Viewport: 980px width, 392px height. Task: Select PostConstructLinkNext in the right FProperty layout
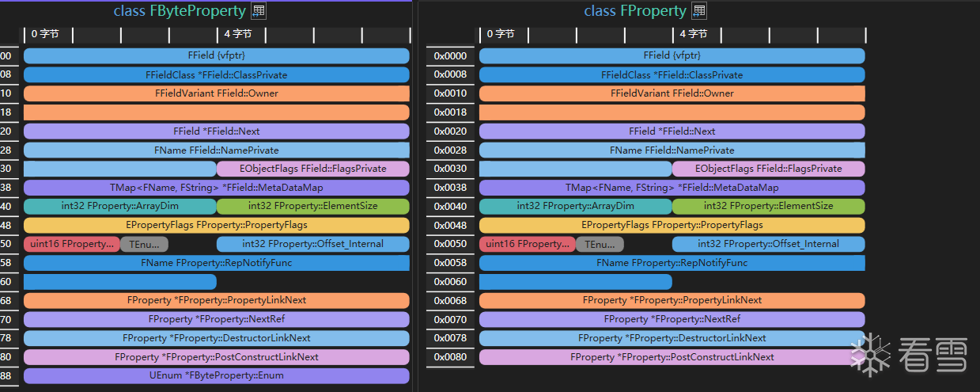point(672,356)
